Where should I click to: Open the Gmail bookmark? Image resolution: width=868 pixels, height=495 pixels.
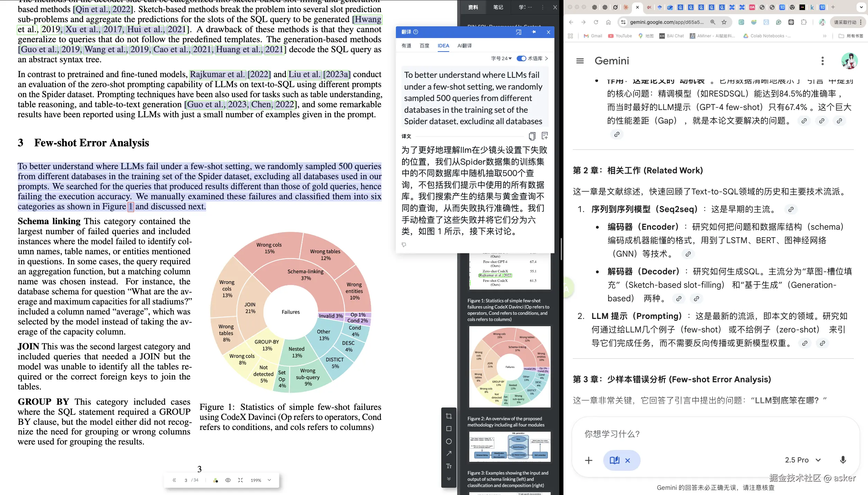[593, 36]
